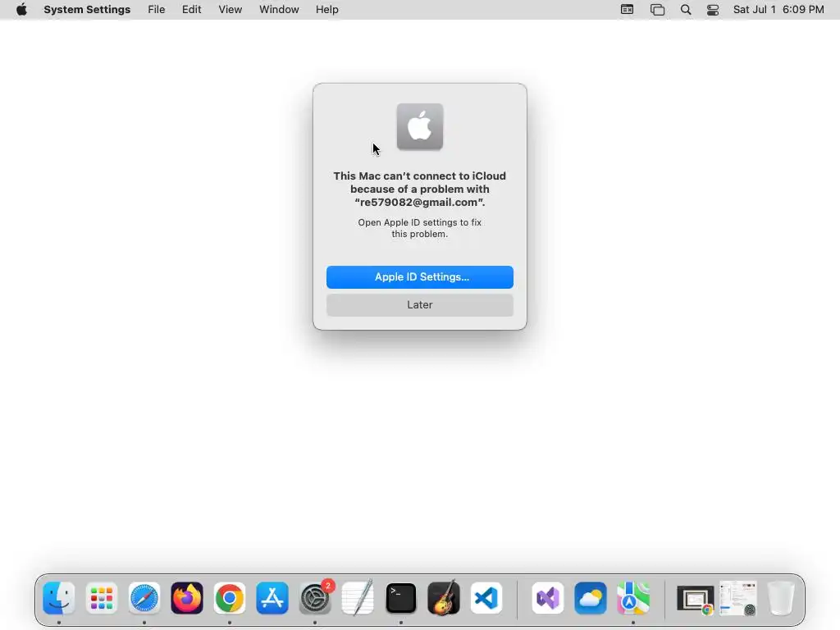Click System Settings gear in Dock

point(315,598)
